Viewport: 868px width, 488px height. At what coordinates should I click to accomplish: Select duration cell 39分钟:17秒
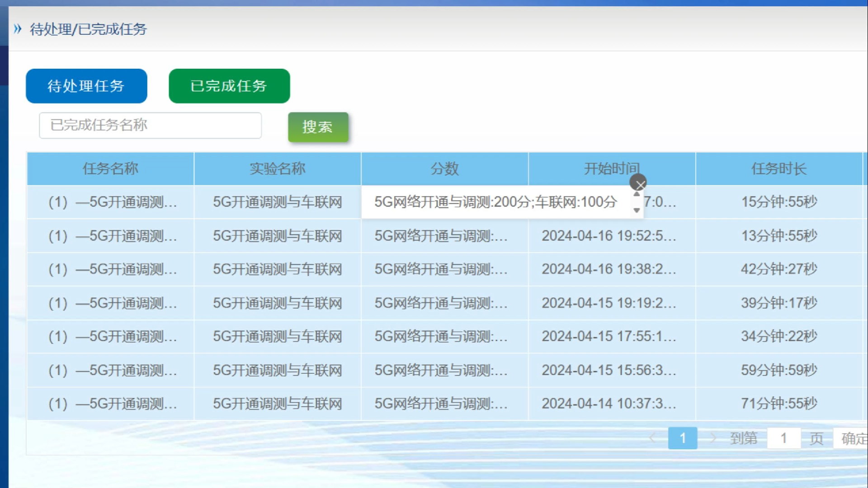tap(779, 303)
